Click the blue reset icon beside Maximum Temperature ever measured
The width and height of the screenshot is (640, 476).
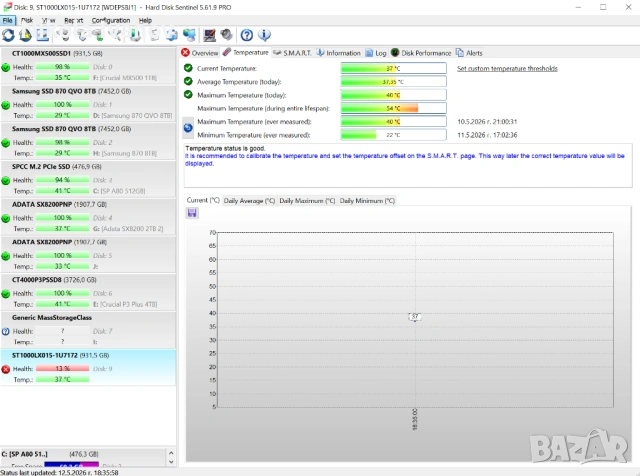tap(188, 128)
